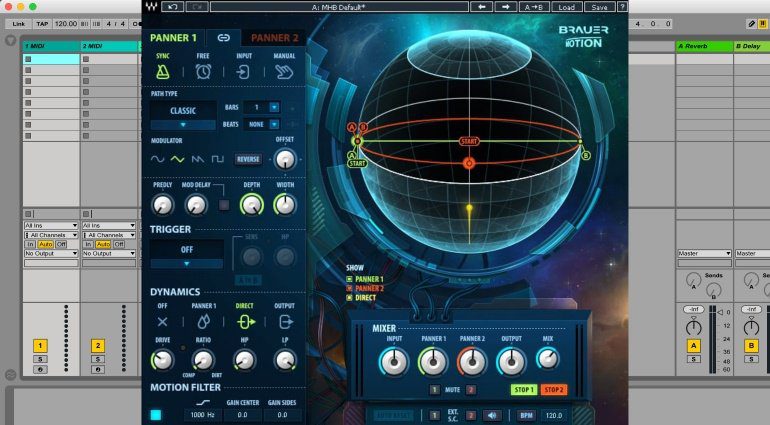Click Stop 1 button
The height and width of the screenshot is (425, 770).
pos(524,390)
